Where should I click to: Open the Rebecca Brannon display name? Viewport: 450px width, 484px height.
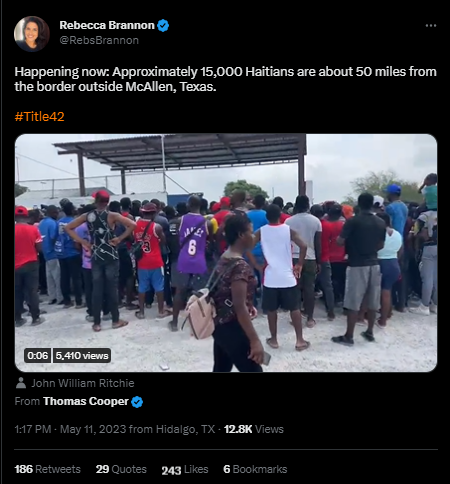point(107,25)
